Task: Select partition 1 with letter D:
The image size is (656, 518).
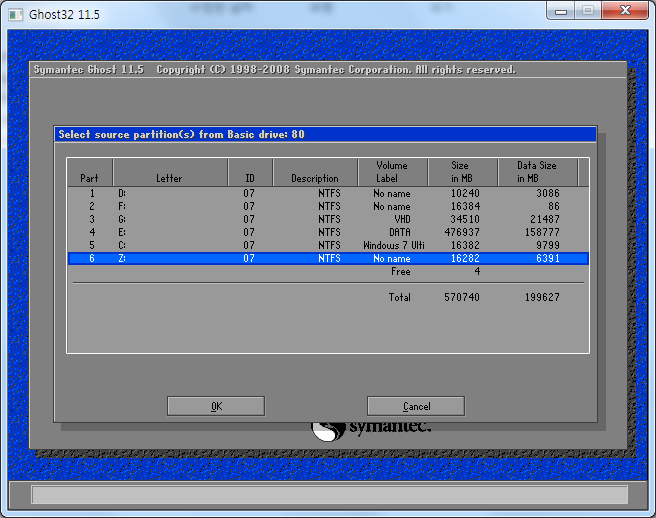Action: pos(328,193)
